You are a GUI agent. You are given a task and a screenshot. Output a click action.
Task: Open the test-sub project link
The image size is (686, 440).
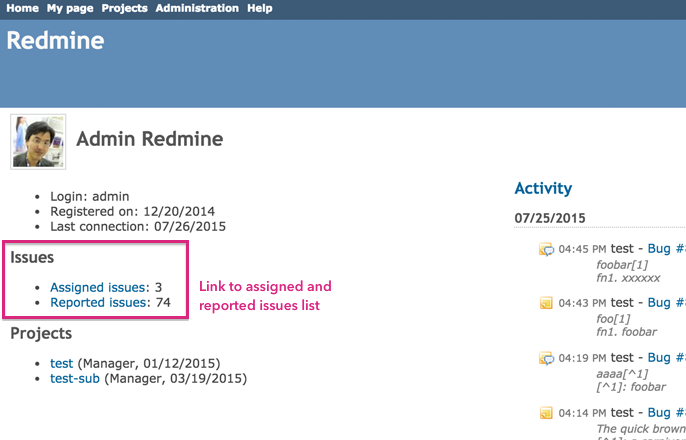point(75,378)
